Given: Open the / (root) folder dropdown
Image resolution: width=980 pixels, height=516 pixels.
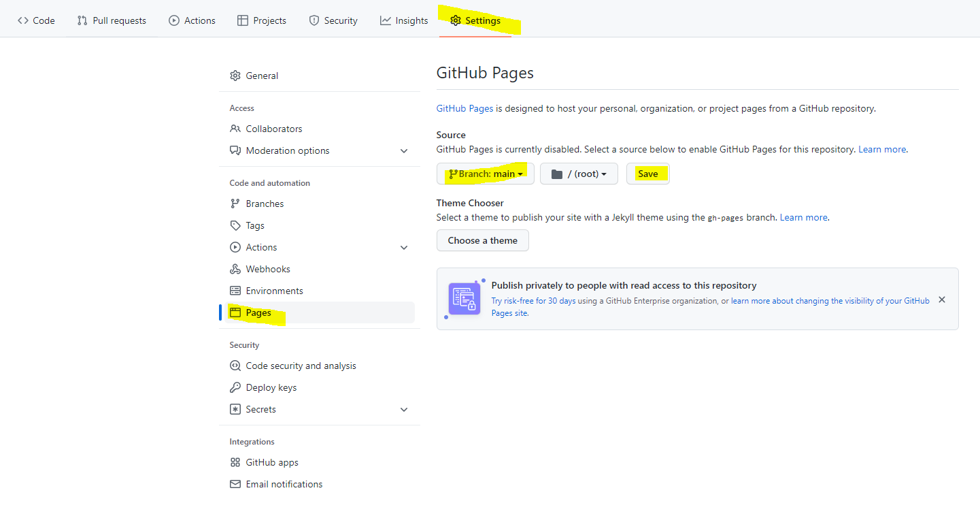Looking at the screenshot, I should point(579,174).
